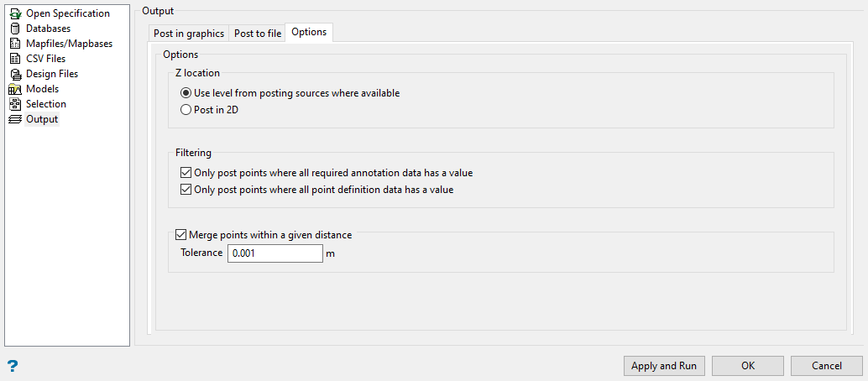Choose the 'Post in 2D' radio option
This screenshot has height=381, width=868.
[x=186, y=109]
